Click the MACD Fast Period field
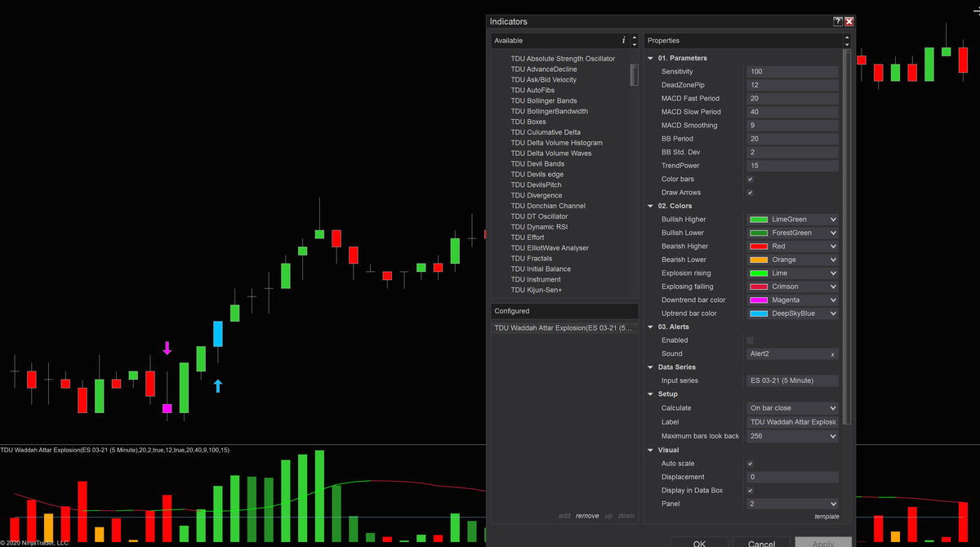Screen dimensions: 980x547 793,99
